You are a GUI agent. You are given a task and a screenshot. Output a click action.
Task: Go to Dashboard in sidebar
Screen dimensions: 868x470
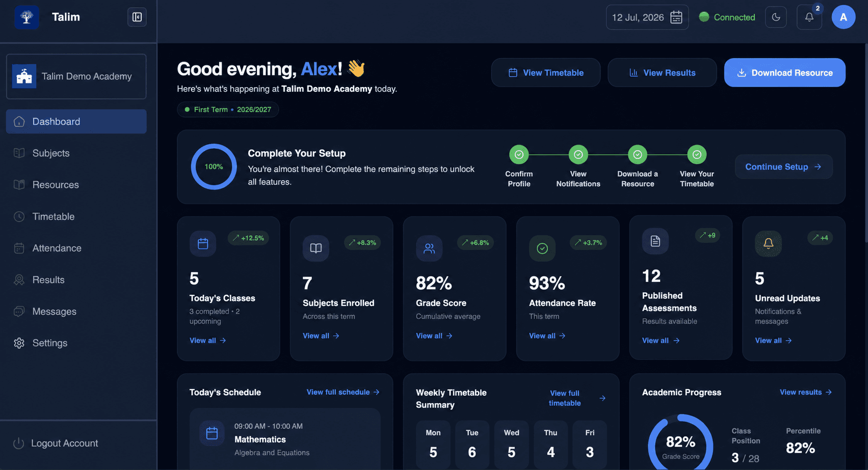coord(76,121)
